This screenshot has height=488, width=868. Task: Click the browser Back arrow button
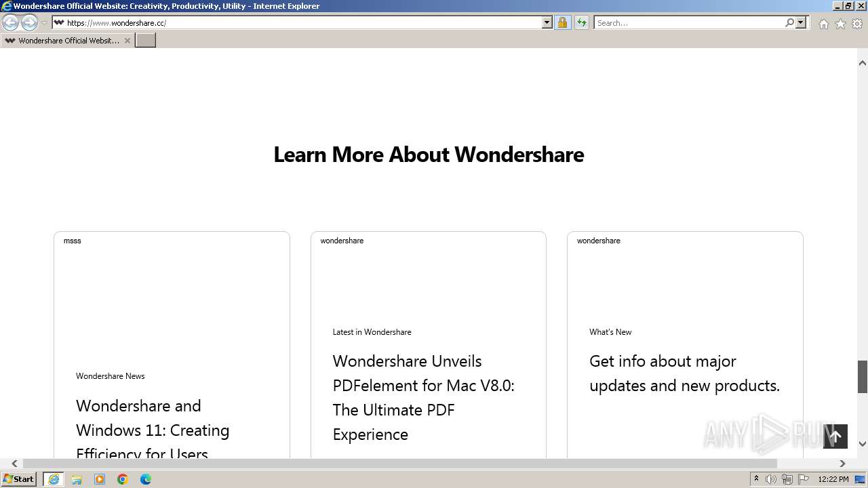coord(11,23)
